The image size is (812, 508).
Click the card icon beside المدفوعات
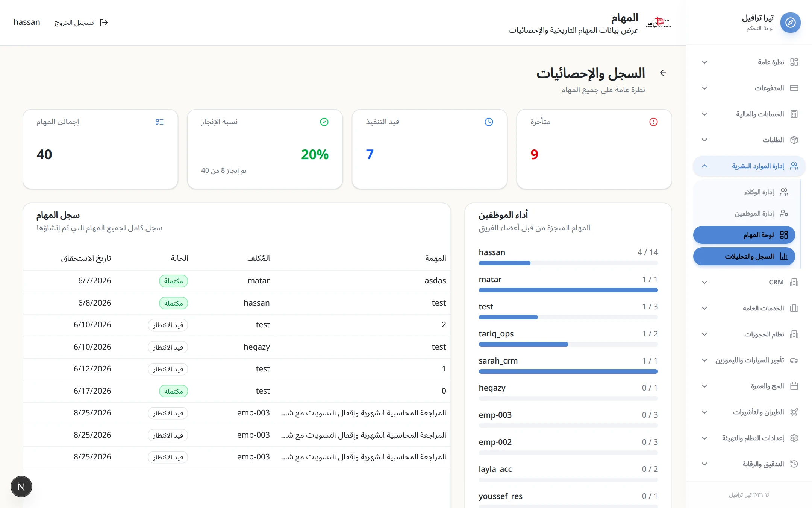pos(794,88)
